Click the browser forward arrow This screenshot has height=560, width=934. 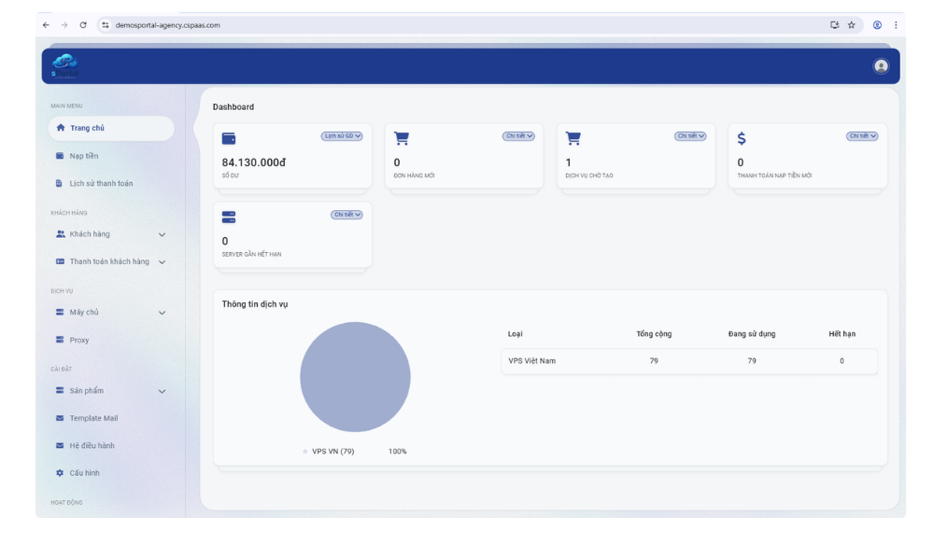(x=64, y=25)
